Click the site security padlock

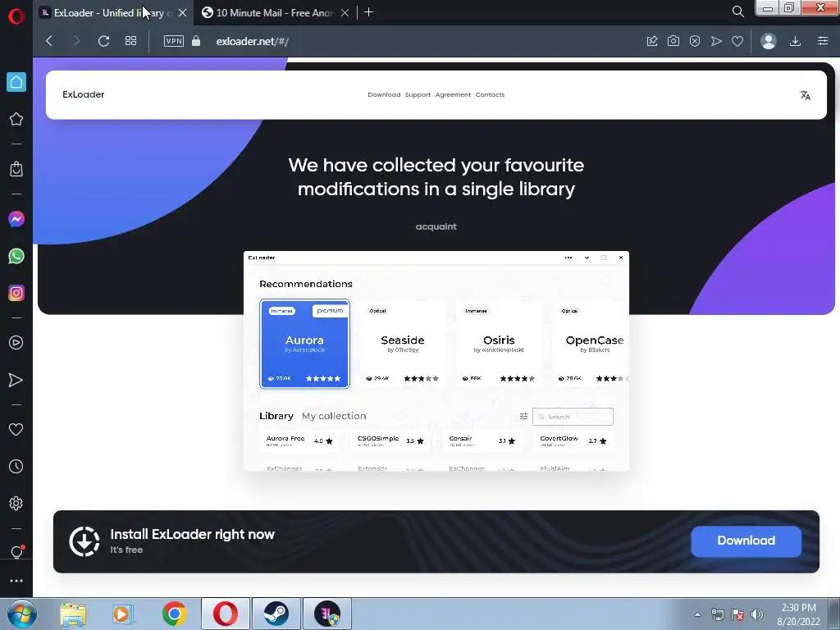pos(196,41)
